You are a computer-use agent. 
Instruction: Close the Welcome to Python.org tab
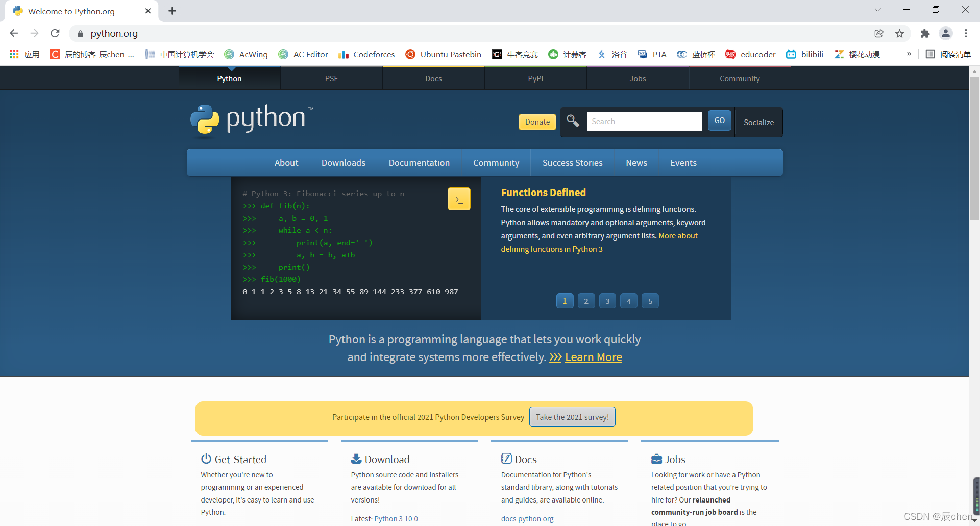coord(148,11)
